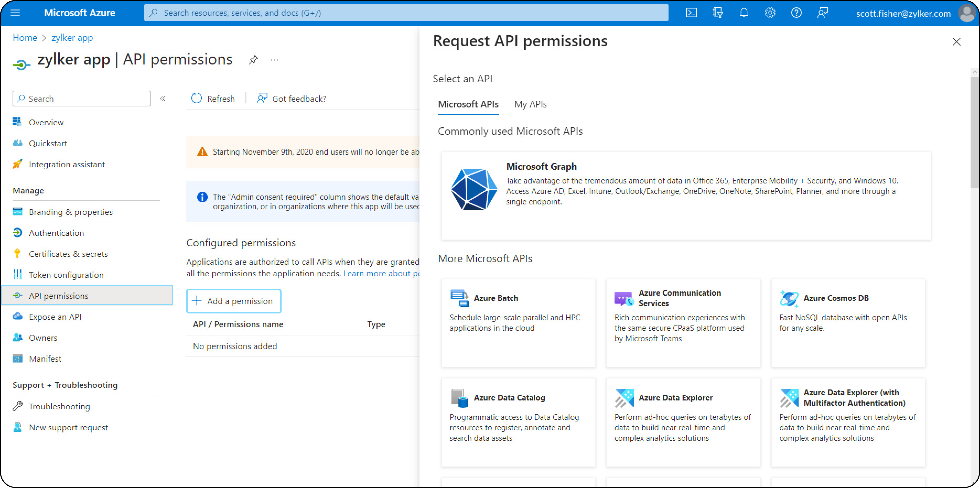Image resolution: width=980 pixels, height=488 pixels.
Task: Click the Azure Communication Services icon
Action: pos(624,299)
